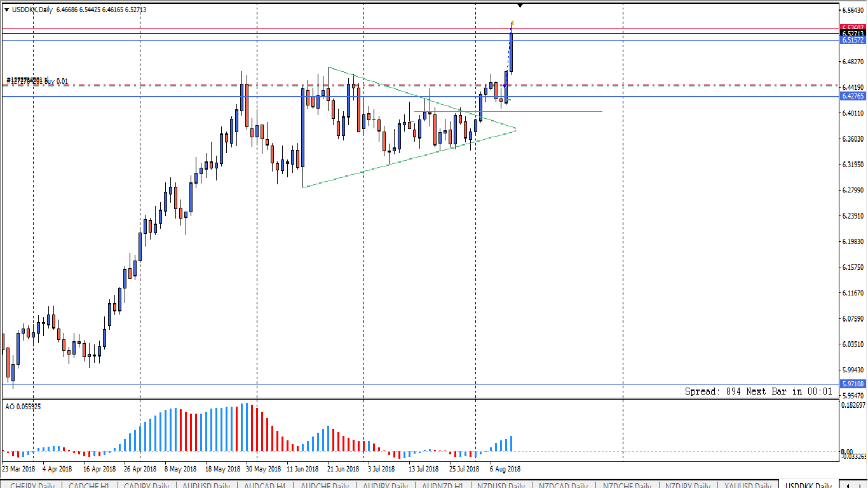
Task: Click the 3 Jul 2018 date label
Action: click(x=383, y=469)
